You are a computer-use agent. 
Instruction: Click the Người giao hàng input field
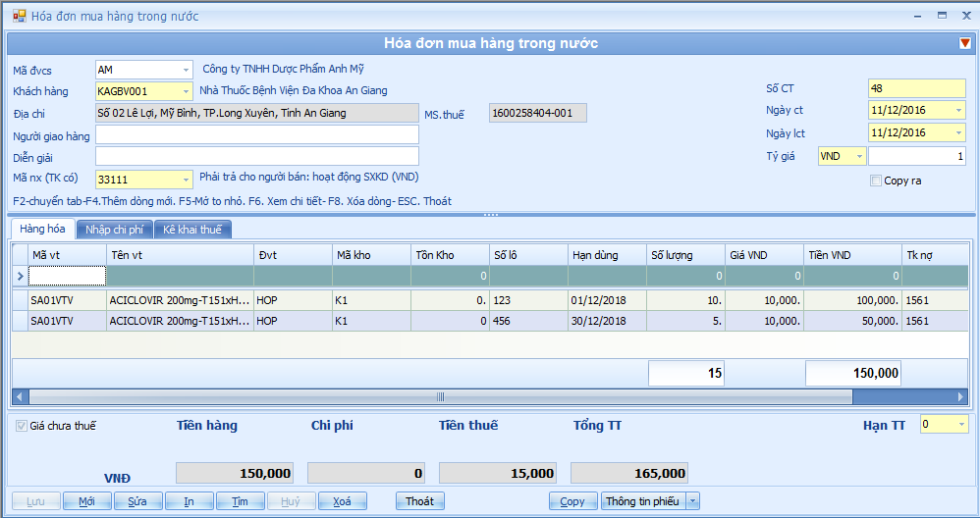pos(256,135)
